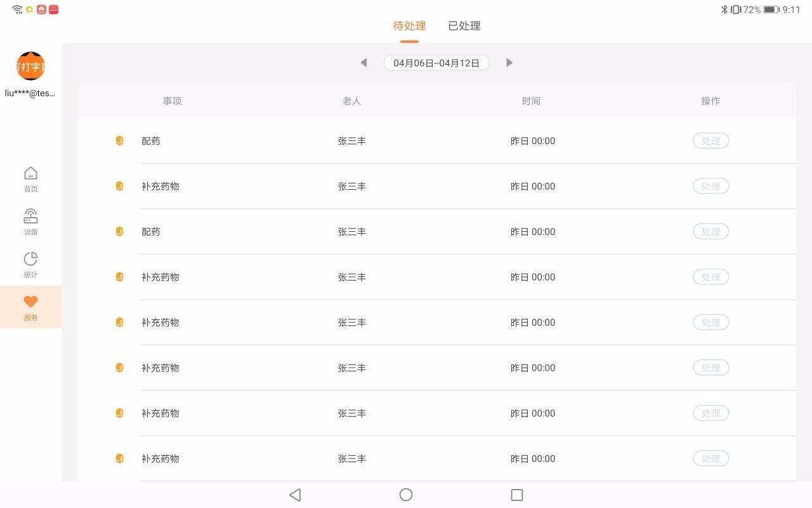Go to previous week with left arrow
This screenshot has height=508, width=812.
pyautogui.click(x=363, y=62)
